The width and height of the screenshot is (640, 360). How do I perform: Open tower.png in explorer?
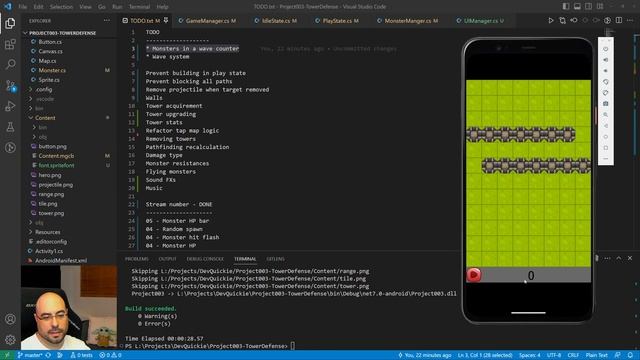pyautogui.click(x=69, y=213)
